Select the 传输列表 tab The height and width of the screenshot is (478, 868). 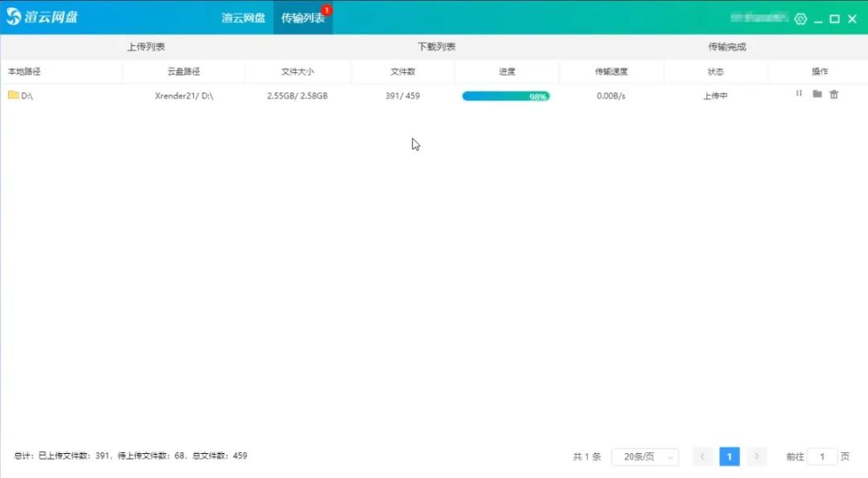pyautogui.click(x=302, y=18)
